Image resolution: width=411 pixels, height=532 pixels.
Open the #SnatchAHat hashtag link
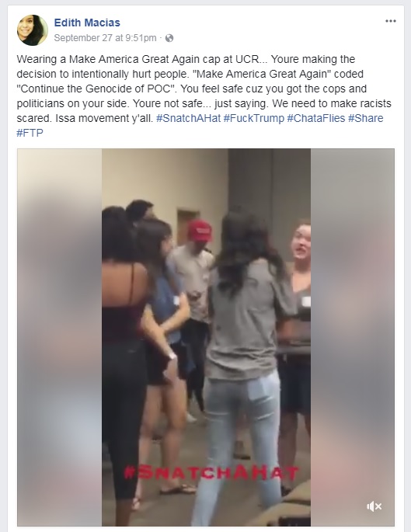188,118
